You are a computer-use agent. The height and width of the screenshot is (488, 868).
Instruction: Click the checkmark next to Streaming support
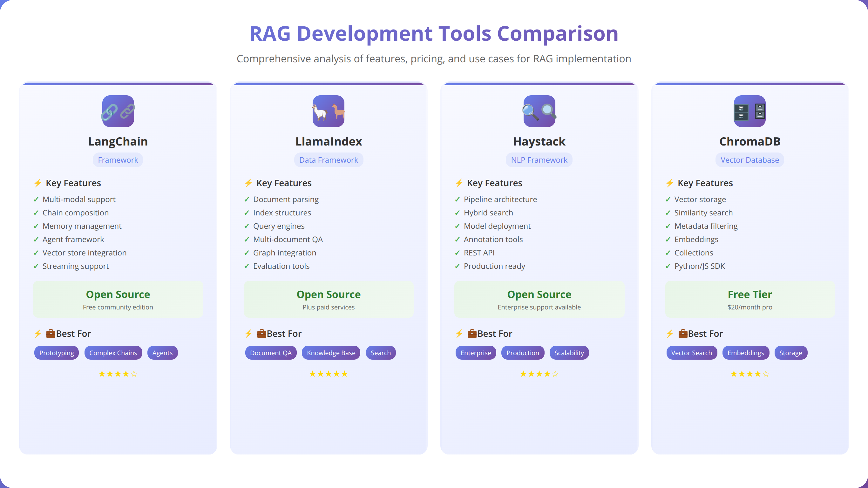pyautogui.click(x=36, y=266)
